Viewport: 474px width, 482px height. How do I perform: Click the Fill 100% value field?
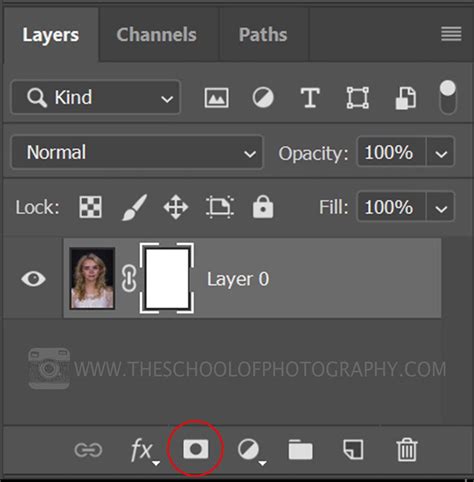pos(391,207)
